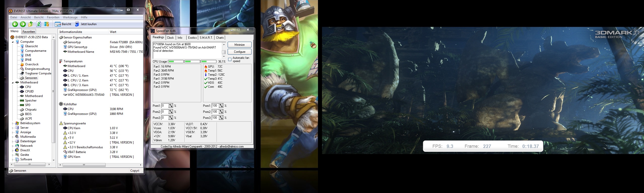Collapse the Computer tree node
This screenshot has height=193, width=644.
pos(13,42)
